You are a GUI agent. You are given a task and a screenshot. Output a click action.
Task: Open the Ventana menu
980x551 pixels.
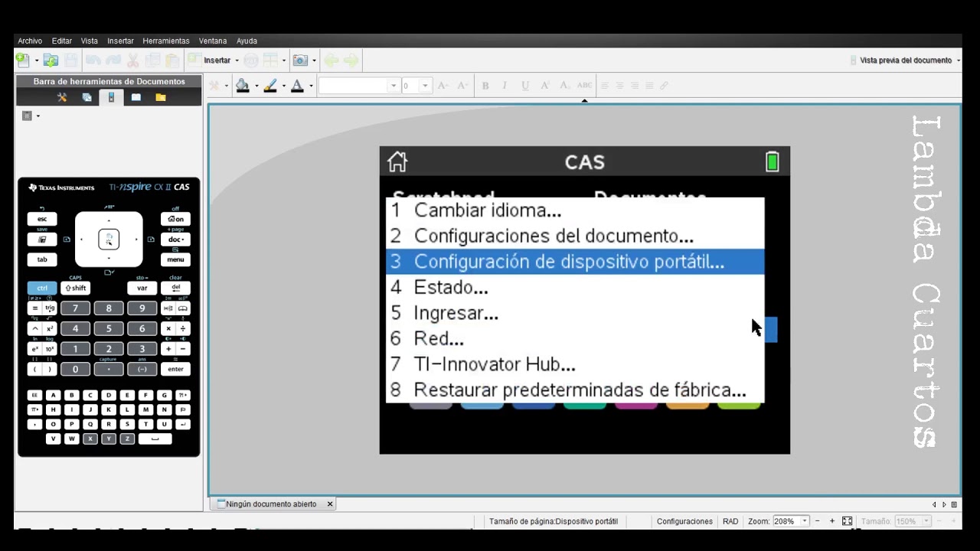(213, 41)
